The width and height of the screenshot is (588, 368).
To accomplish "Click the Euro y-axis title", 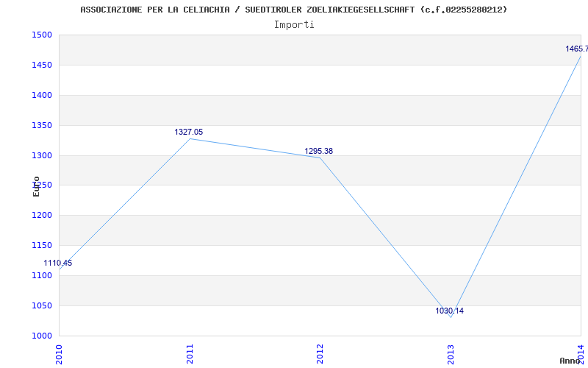I will 36,186.
